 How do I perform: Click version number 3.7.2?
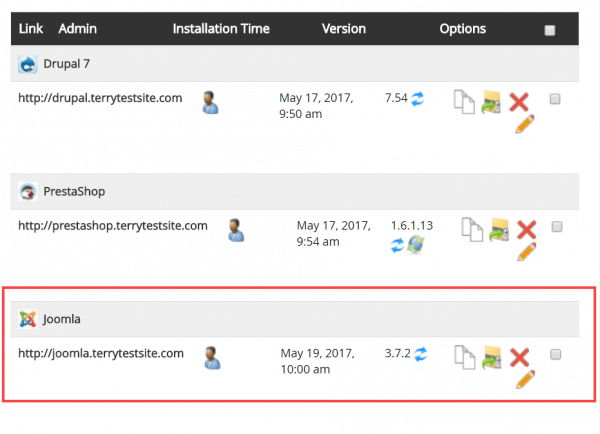pos(398,353)
